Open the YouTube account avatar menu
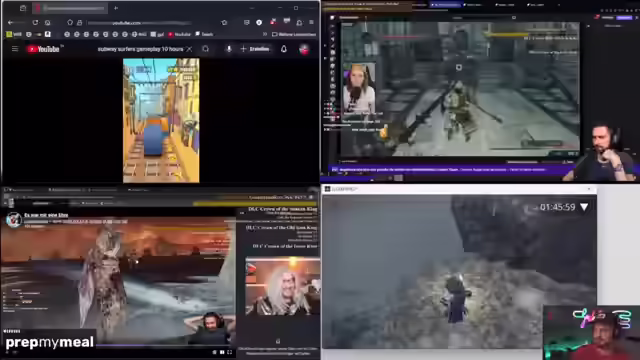Viewport: 640px width, 360px height. pos(304,49)
